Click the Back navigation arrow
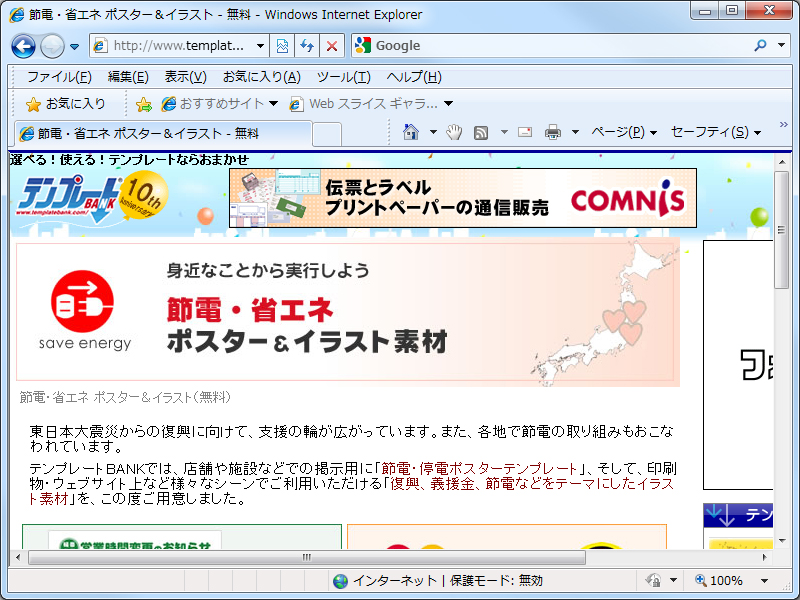 [x=22, y=46]
